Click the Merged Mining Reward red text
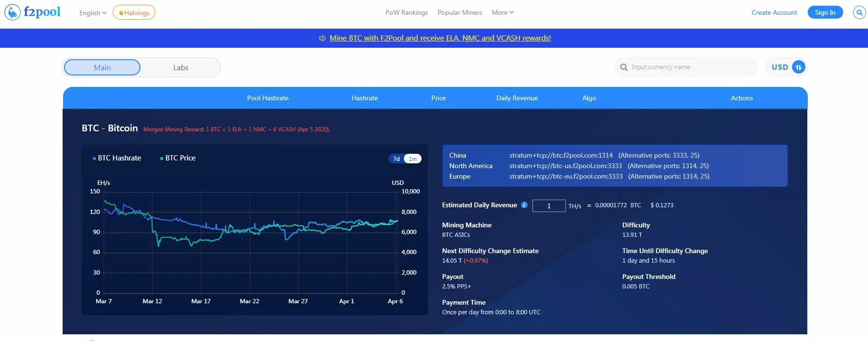The image size is (868, 341). pyautogui.click(x=237, y=129)
